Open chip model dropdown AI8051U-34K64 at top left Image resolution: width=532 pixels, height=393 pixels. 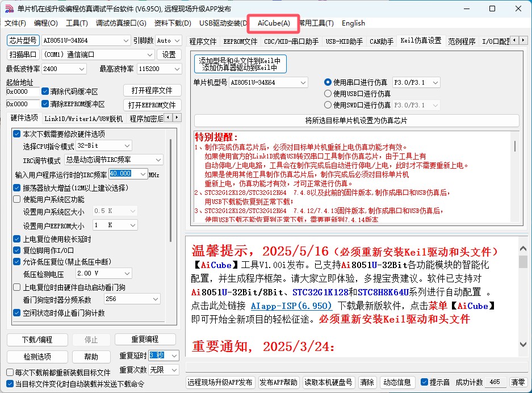tap(86, 40)
